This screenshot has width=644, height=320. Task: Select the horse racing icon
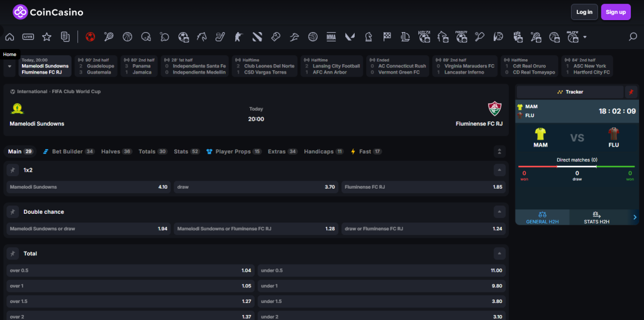tap(202, 37)
